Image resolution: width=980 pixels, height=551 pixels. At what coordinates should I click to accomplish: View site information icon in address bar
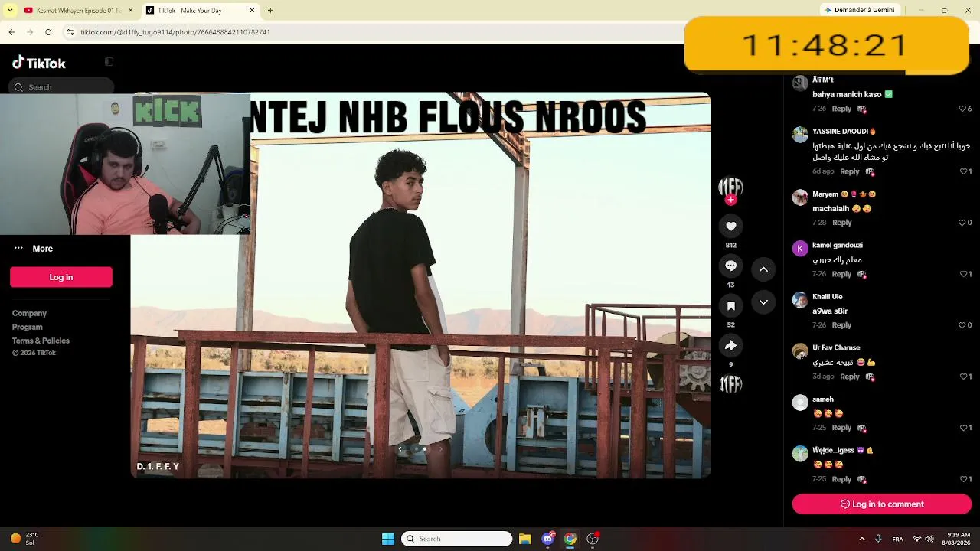(x=70, y=32)
